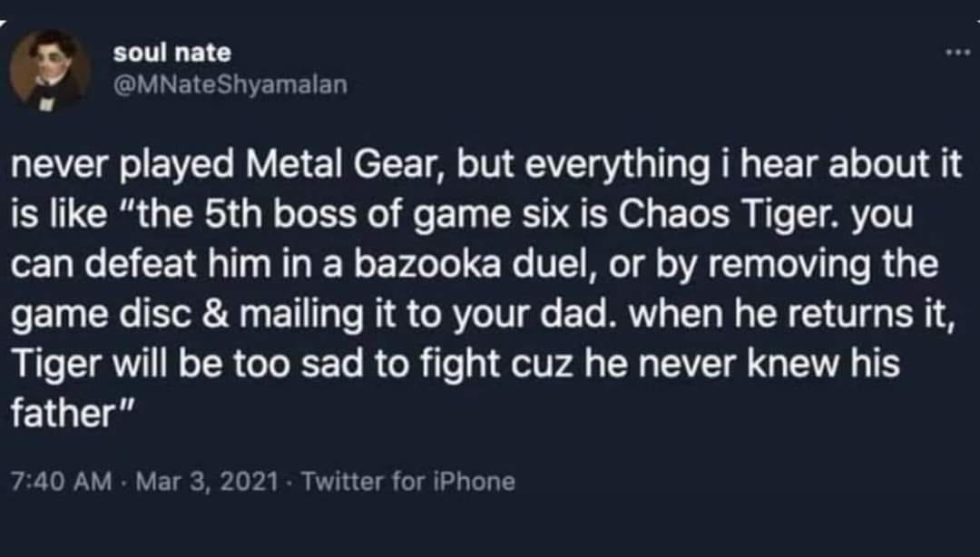Image resolution: width=980 pixels, height=557 pixels.
Task: Click the word mailing in the tweet
Action: [302, 317]
